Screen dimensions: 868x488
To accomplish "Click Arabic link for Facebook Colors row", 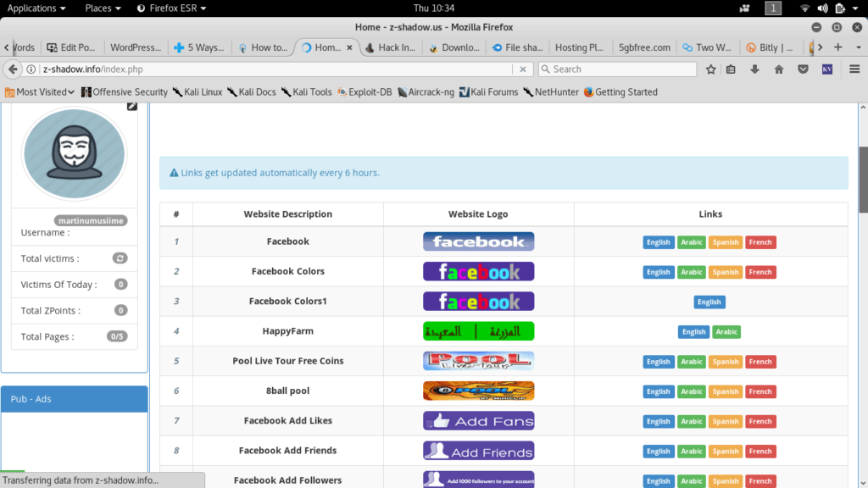I will (x=692, y=272).
